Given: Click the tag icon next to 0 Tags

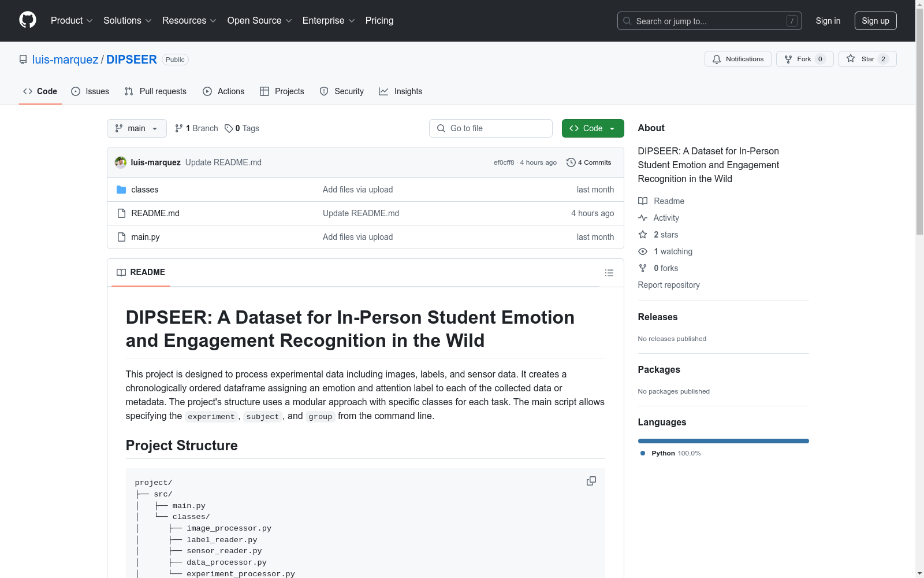Looking at the screenshot, I should pyautogui.click(x=229, y=128).
